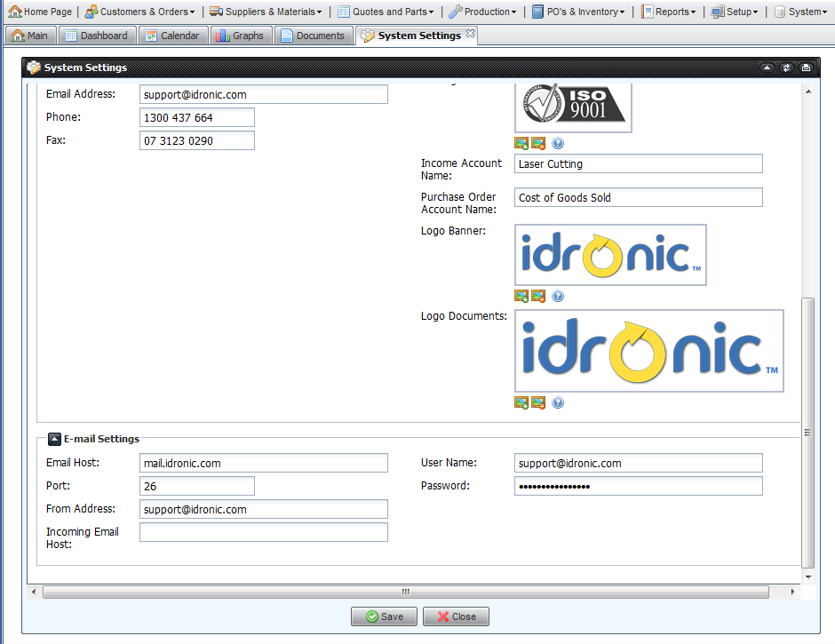This screenshot has height=644, width=835.
Task: Click remove image icon below ISO 9001 logo
Action: (x=538, y=143)
